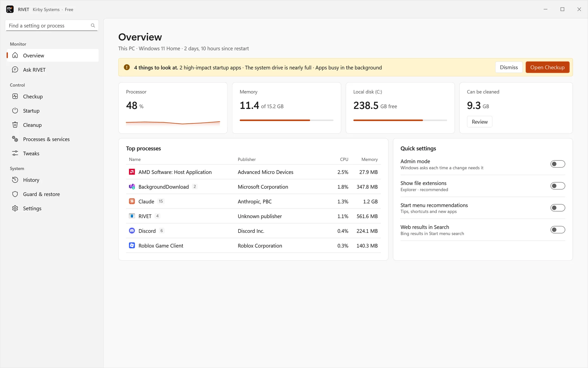Click the Ask RIVET chat icon
588x368 pixels.
(15, 70)
